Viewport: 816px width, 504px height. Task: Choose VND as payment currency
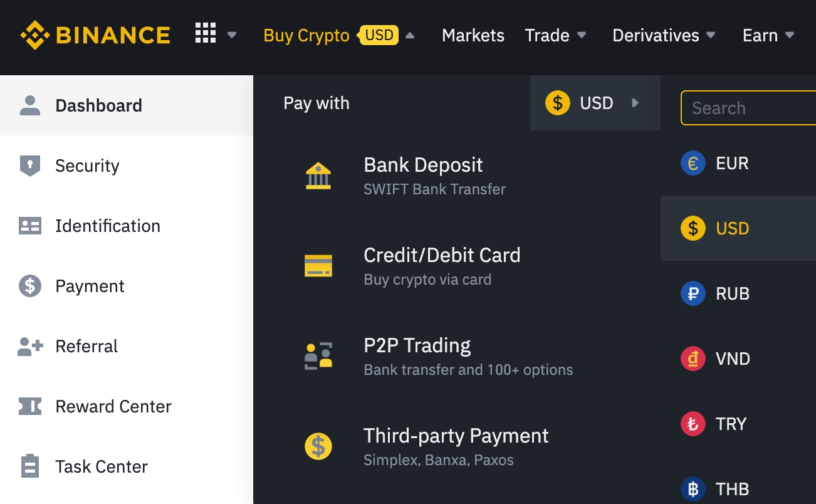tap(732, 359)
